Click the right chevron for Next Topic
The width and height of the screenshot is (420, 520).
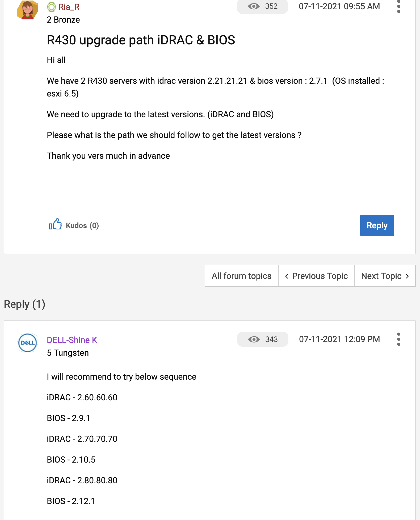coord(407,276)
